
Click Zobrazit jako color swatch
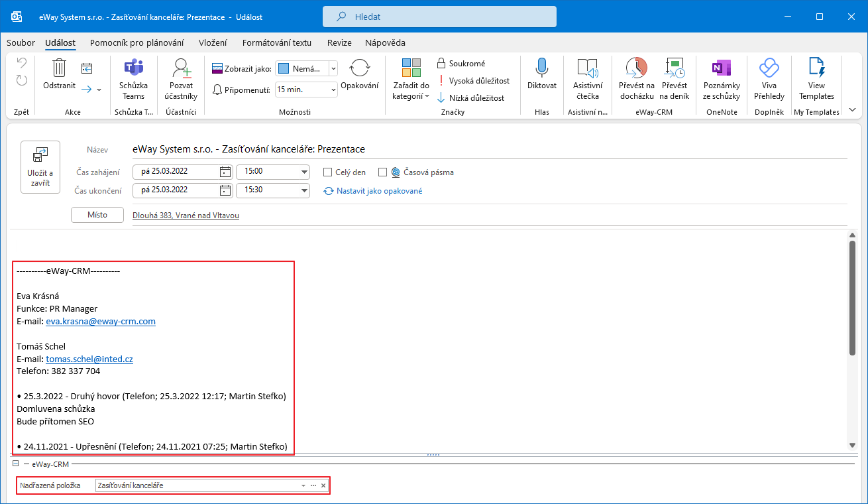pyautogui.click(x=283, y=68)
